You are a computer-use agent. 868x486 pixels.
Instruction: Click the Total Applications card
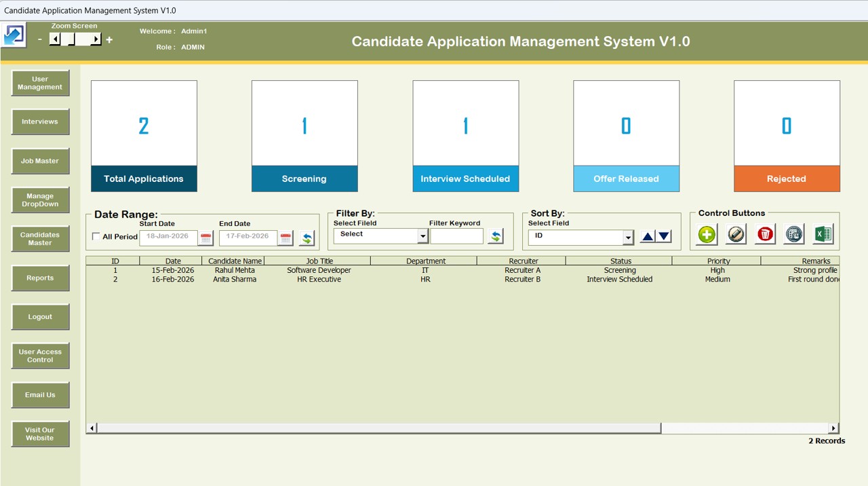pyautogui.click(x=144, y=136)
